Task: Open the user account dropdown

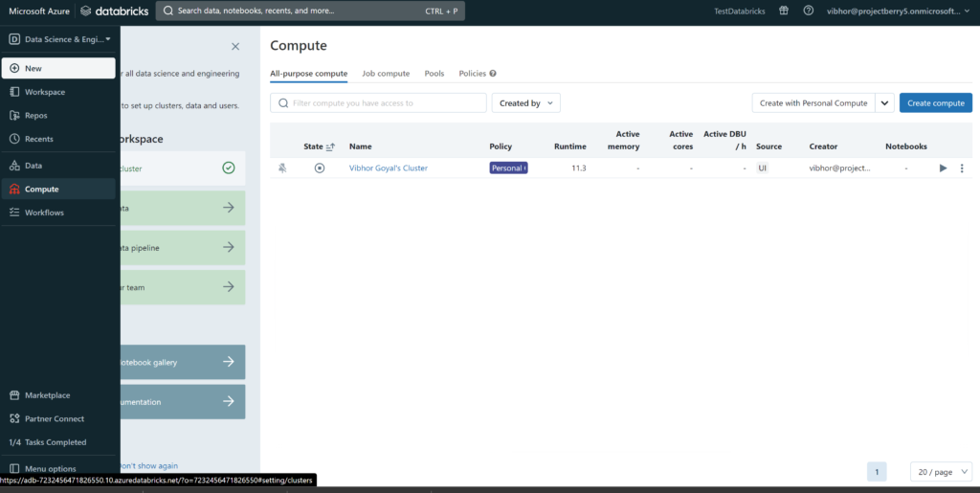Action: (x=898, y=11)
